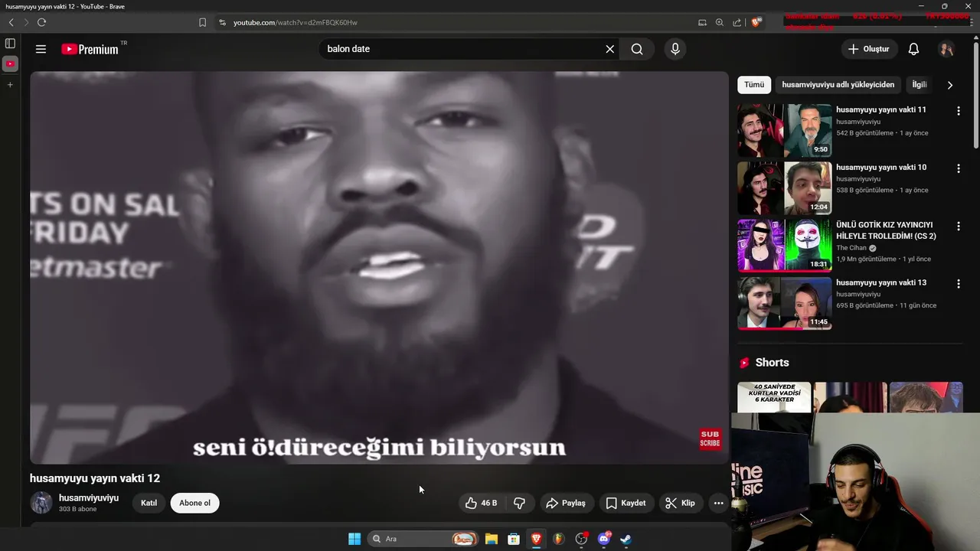The height and width of the screenshot is (551, 980).
Task: Clear the search text with the X
Action: [610, 49]
